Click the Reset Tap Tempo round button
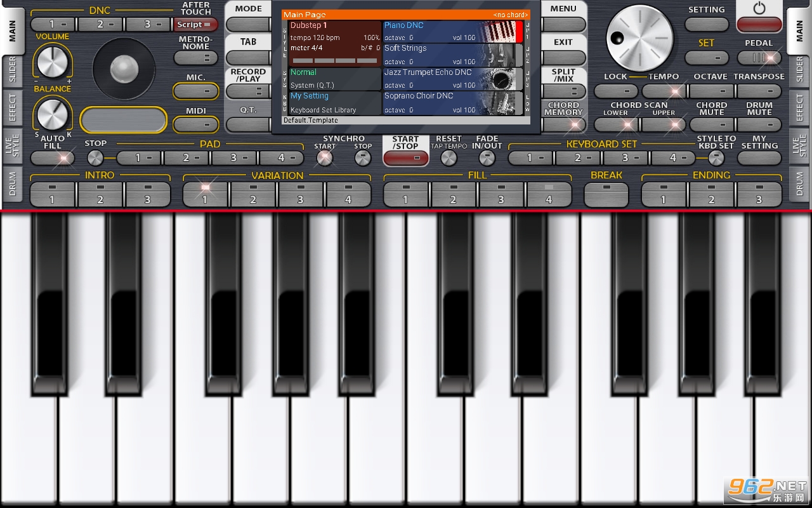This screenshot has width=812, height=508. click(x=449, y=157)
